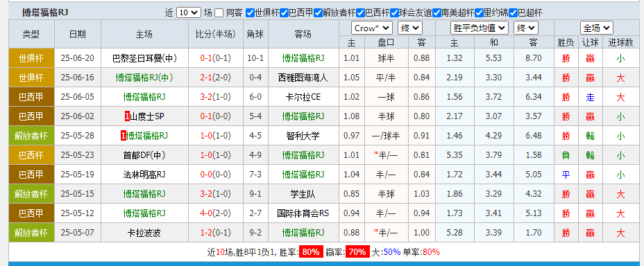Click the 角球 column header

pyautogui.click(x=255, y=35)
